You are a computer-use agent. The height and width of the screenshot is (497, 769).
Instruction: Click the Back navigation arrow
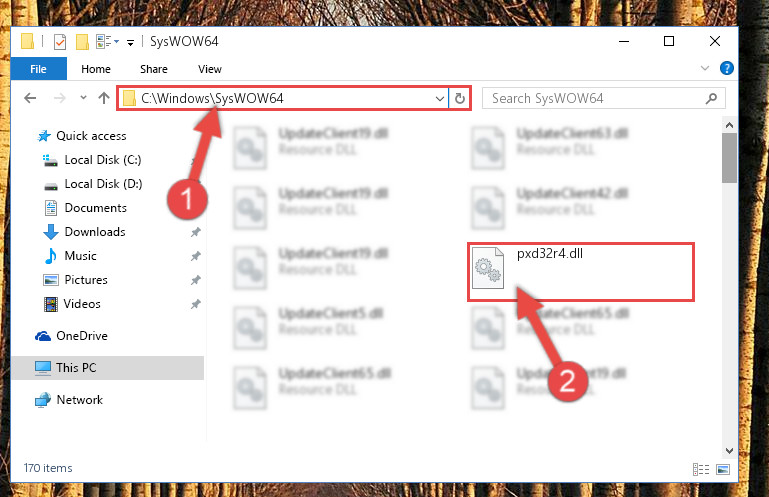[x=30, y=98]
